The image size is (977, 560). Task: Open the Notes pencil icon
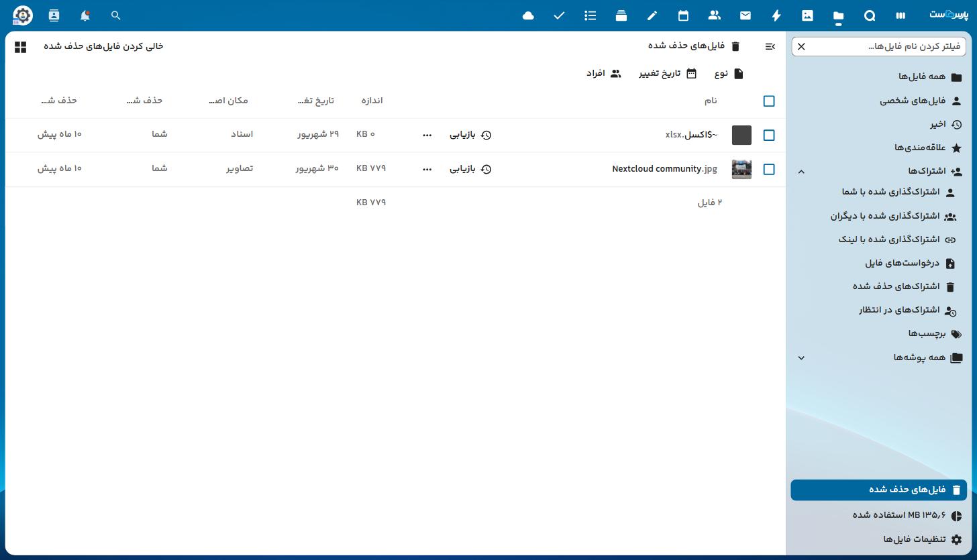click(x=652, y=15)
